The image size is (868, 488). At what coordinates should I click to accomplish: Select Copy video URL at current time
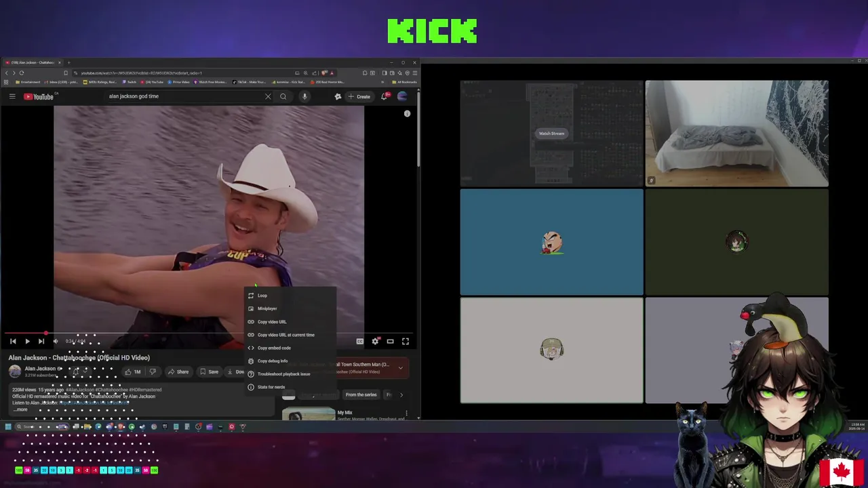(290, 335)
